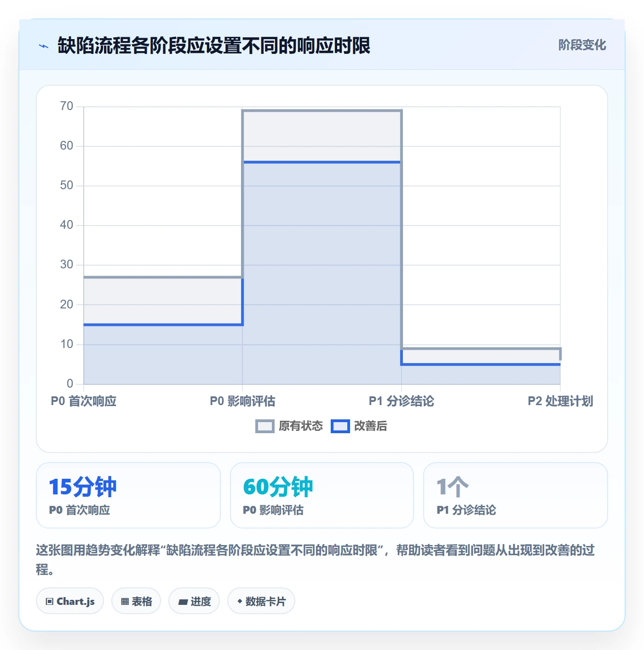Click the lightning icon beside the title
Viewport: 644px width, 650px height.
pos(44,46)
